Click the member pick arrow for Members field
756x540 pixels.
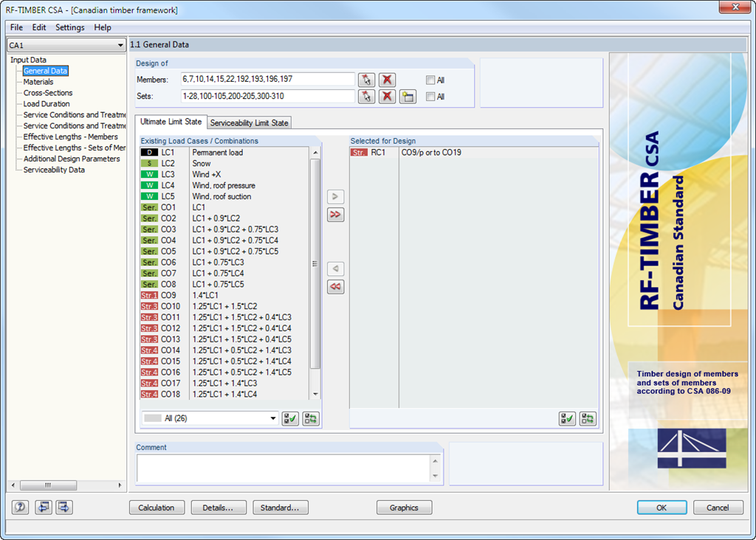pyautogui.click(x=367, y=80)
